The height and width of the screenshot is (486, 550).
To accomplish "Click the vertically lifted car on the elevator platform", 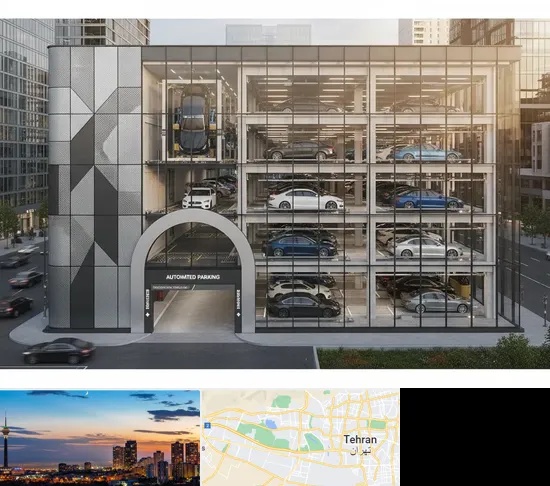I will [x=192, y=120].
